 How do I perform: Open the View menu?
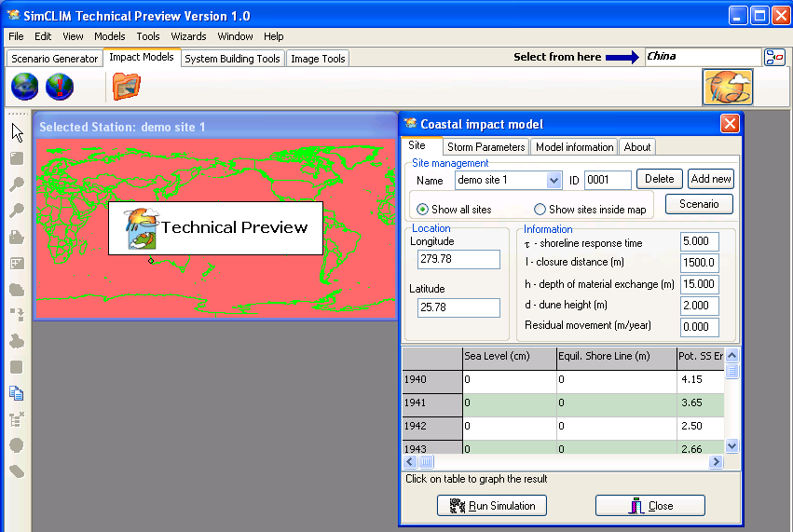pos(73,36)
